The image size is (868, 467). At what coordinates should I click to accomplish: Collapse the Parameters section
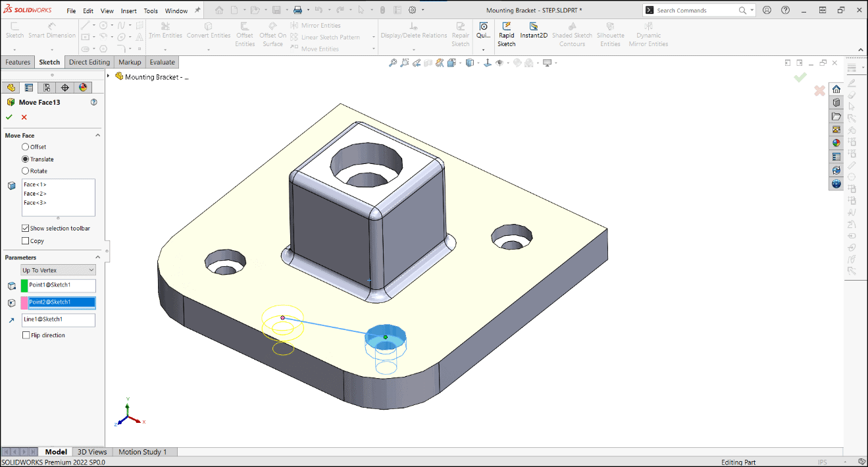[98, 257]
